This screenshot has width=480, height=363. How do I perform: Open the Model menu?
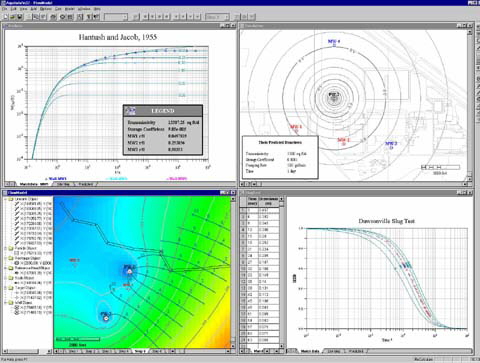click(69, 9)
